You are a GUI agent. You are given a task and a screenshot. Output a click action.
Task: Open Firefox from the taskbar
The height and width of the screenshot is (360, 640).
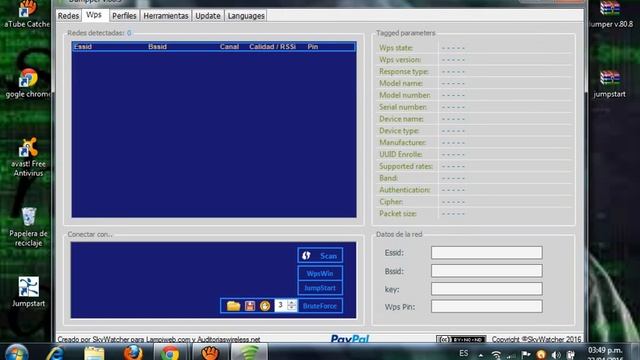click(x=133, y=352)
